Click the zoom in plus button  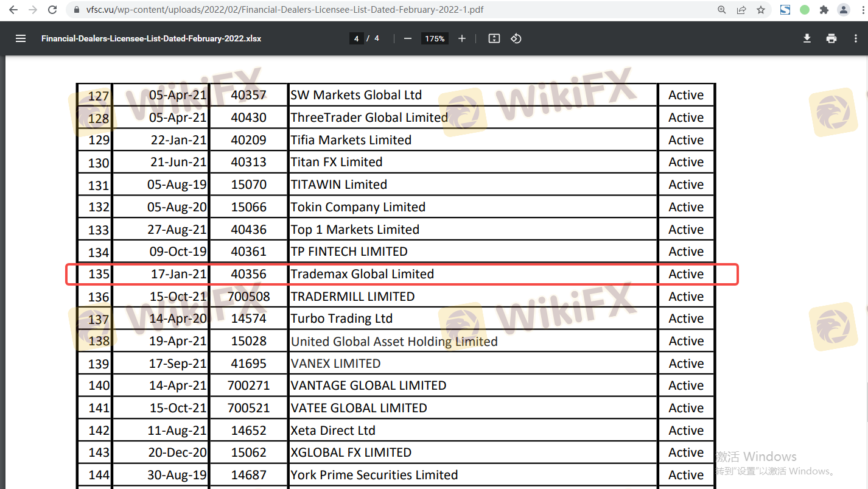[x=462, y=38]
